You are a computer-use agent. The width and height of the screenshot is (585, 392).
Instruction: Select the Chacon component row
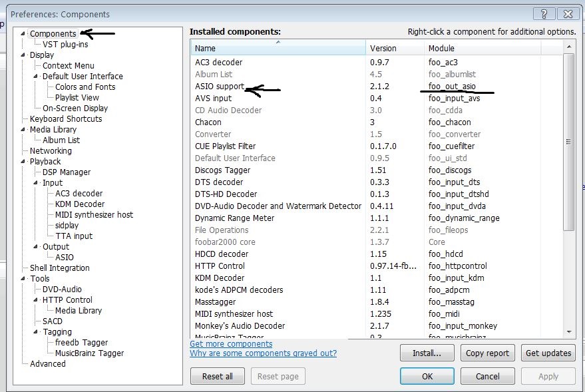(x=377, y=122)
